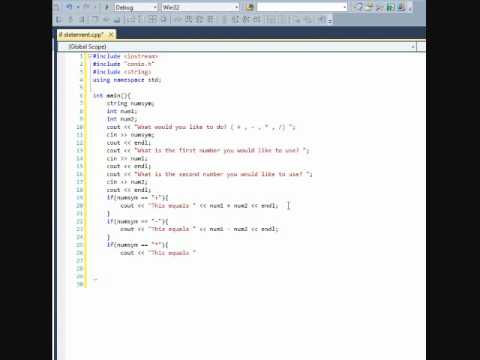480x360 pixels.
Task: Click the expression "num1 + num2" on line 20
Action: click(x=229, y=206)
